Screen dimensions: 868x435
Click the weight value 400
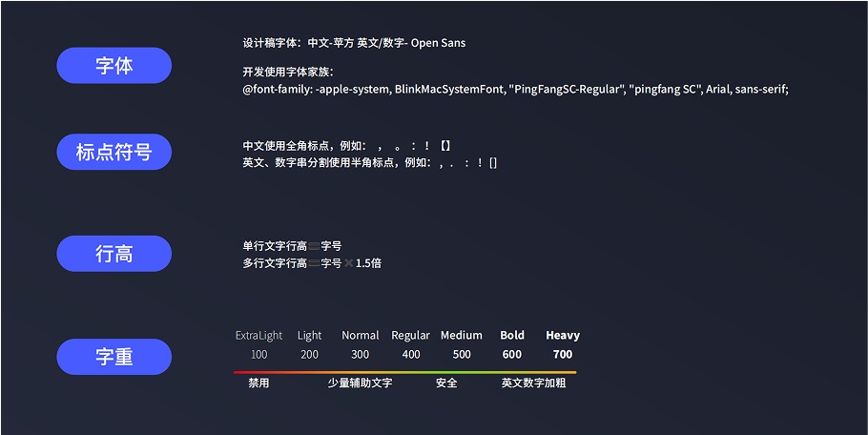(411, 355)
